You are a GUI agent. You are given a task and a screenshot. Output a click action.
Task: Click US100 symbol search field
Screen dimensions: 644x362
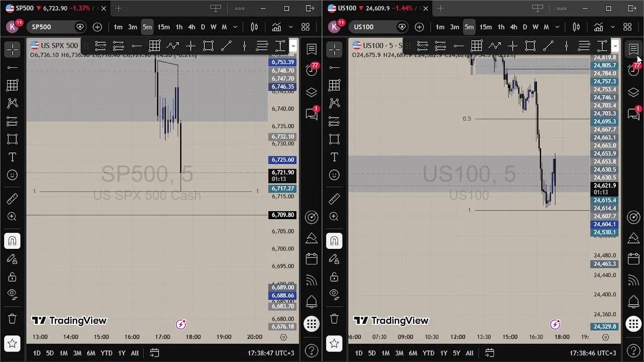[x=378, y=27]
